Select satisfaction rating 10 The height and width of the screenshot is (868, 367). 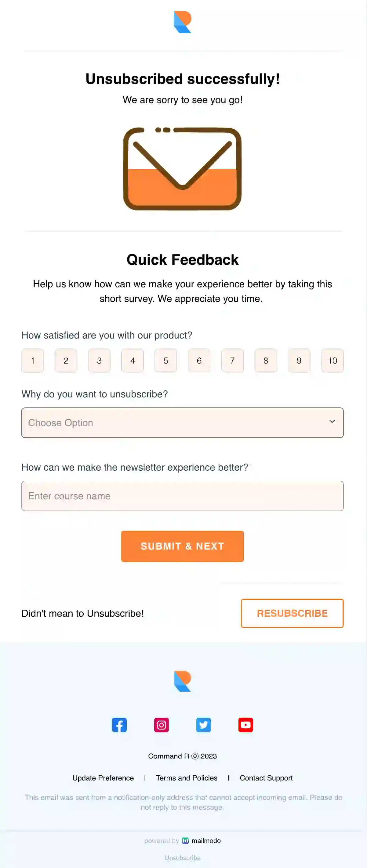(x=332, y=360)
